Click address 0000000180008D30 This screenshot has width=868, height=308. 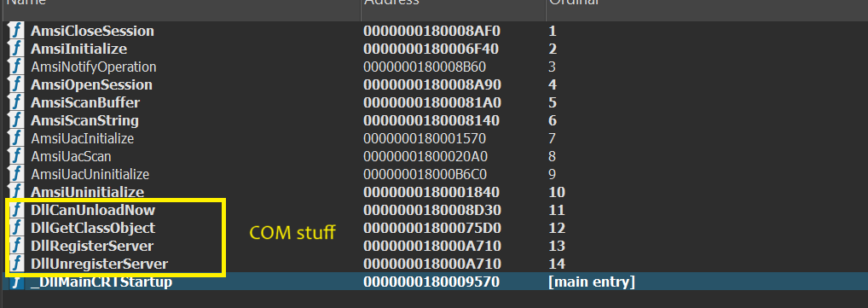[x=431, y=210]
